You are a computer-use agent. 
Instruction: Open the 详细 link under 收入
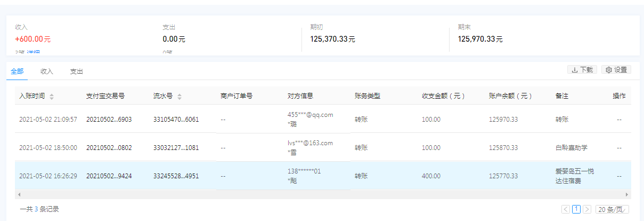click(x=34, y=52)
